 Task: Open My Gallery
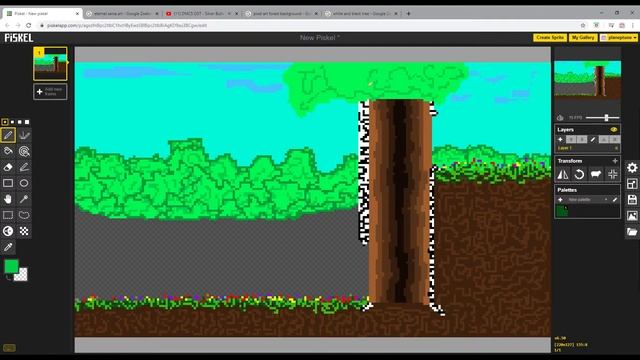(582, 38)
